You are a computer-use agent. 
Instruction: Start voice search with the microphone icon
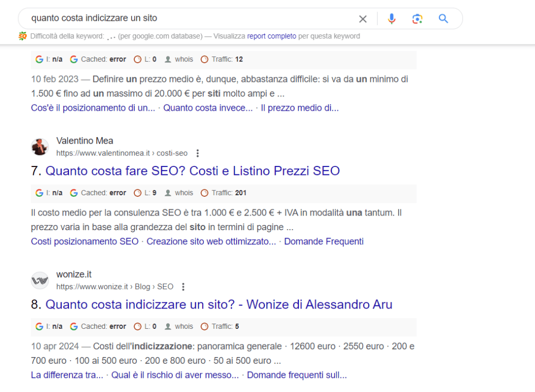[x=392, y=18]
